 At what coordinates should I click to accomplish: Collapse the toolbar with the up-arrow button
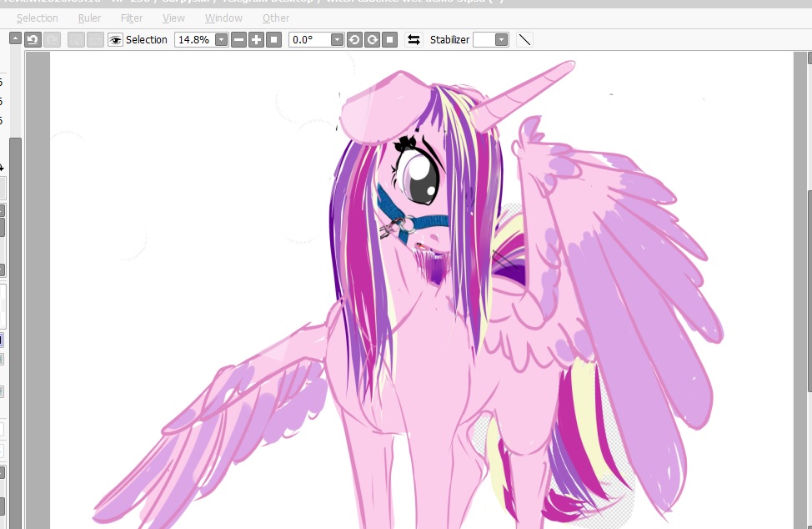pyautogui.click(x=16, y=38)
